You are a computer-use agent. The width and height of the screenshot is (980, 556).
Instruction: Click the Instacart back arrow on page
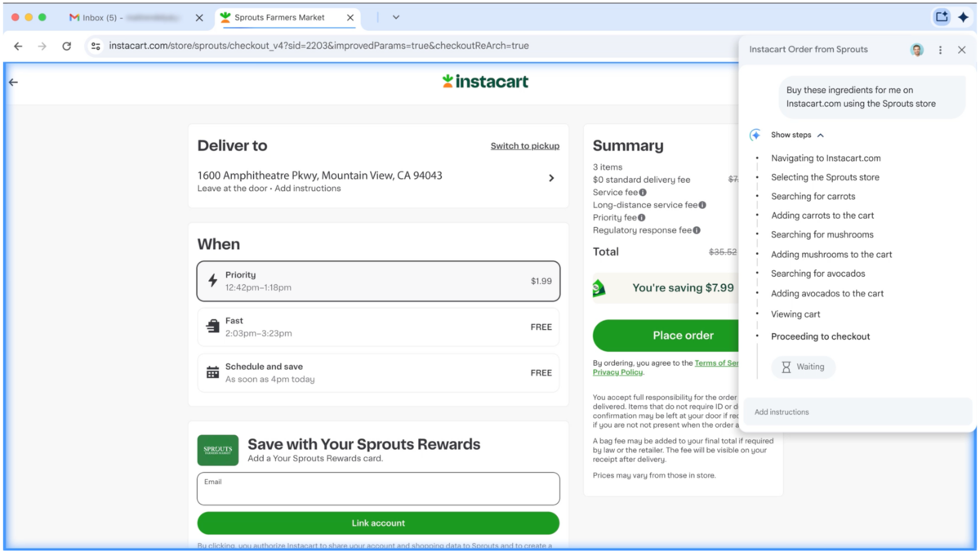point(13,82)
